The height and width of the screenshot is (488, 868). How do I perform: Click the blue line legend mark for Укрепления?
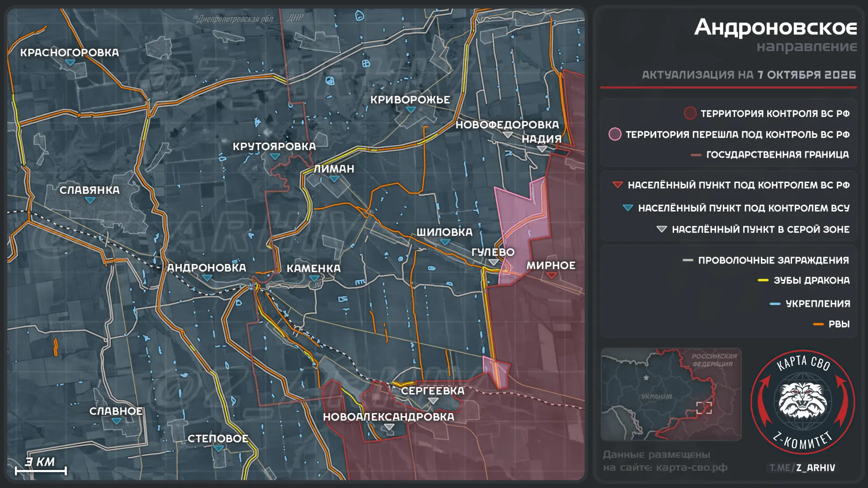coord(775,304)
